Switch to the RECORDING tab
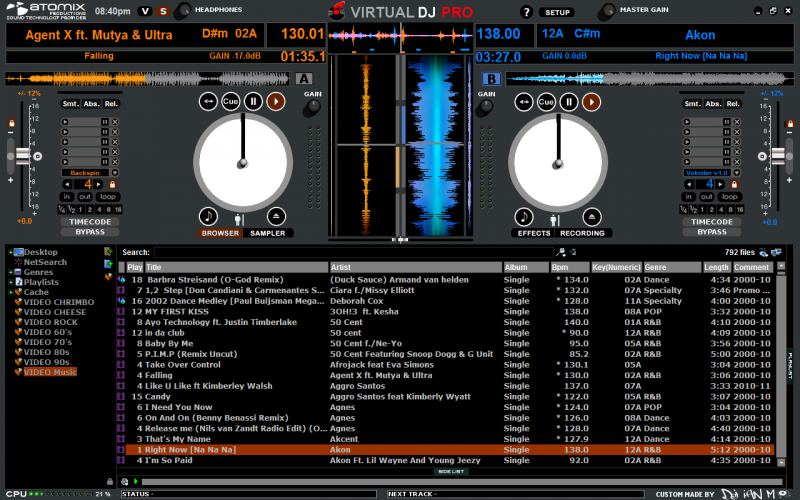The image size is (800, 500). click(x=582, y=233)
